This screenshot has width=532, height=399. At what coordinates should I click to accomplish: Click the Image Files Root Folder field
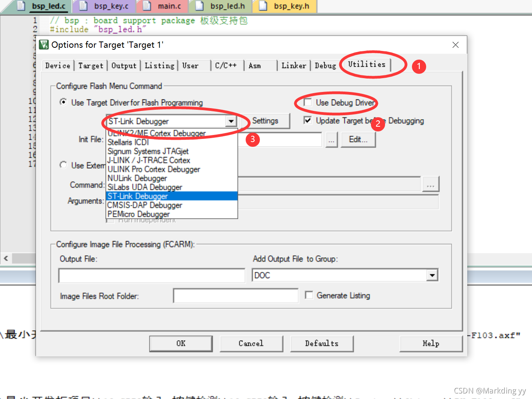(235, 296)
